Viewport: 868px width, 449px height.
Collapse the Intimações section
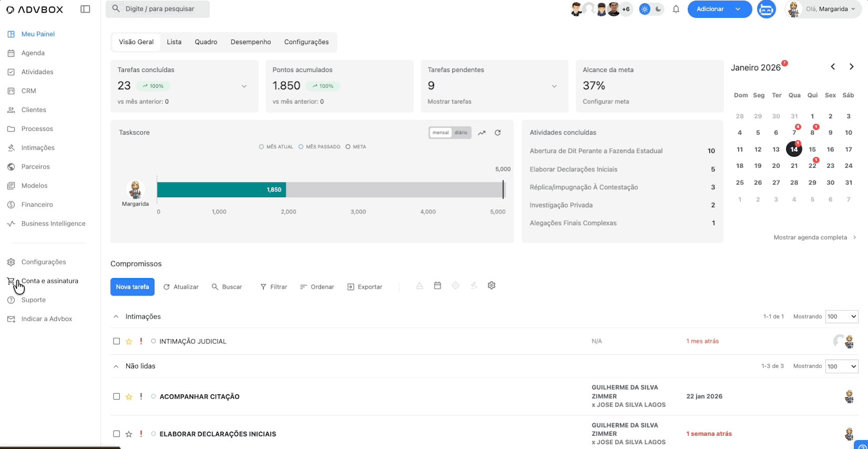[116, 317]
